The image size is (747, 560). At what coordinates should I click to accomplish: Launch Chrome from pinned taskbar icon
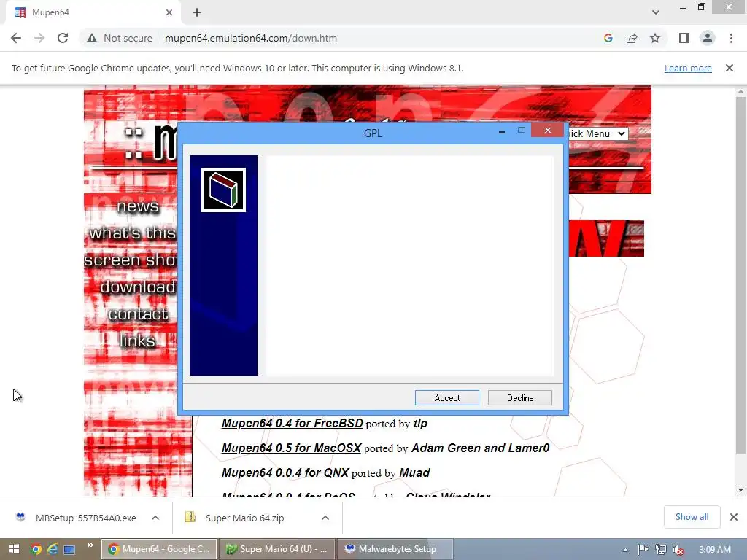36,549
